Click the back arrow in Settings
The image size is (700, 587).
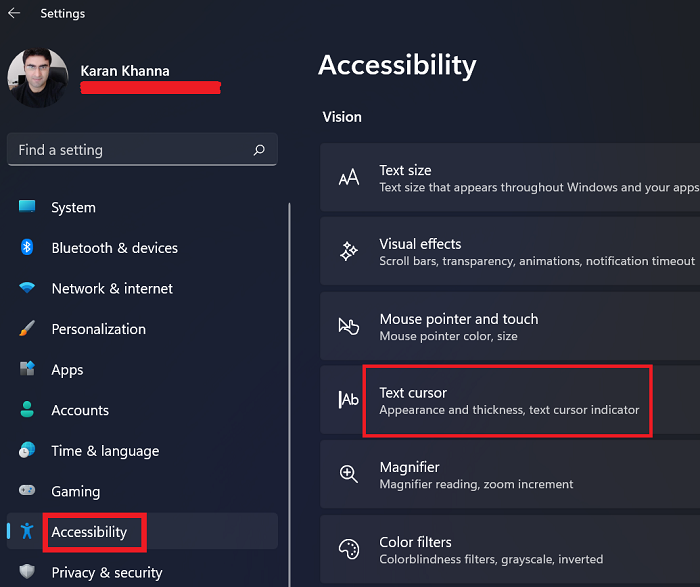(14, 14)
